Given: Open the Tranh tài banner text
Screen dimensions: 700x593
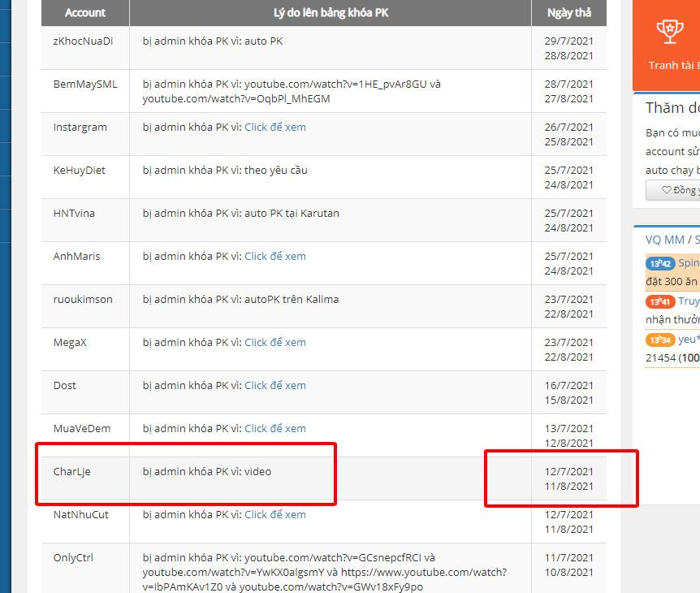Looking at the screenshot, I should [674, 65].
